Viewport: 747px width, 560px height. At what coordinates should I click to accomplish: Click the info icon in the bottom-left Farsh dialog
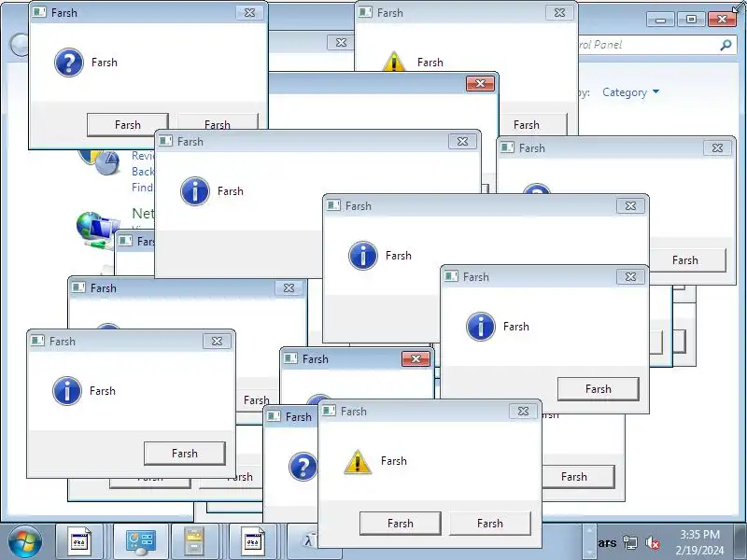click(x=66, y=391)
